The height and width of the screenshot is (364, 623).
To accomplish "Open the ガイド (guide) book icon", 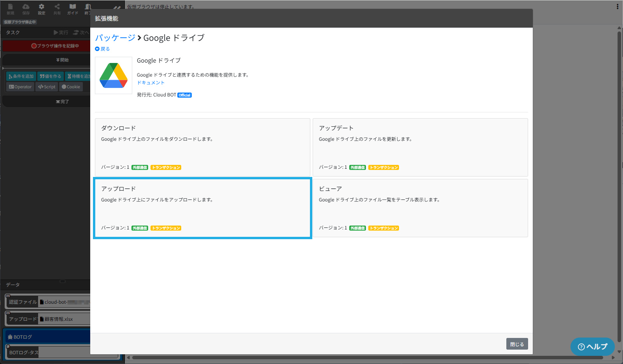I will (73, 9).
